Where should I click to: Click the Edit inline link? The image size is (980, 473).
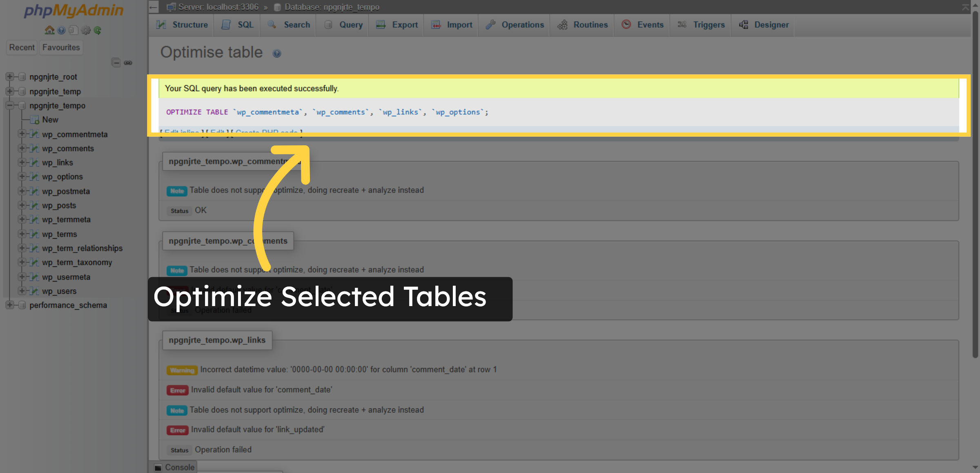point(183,132)
